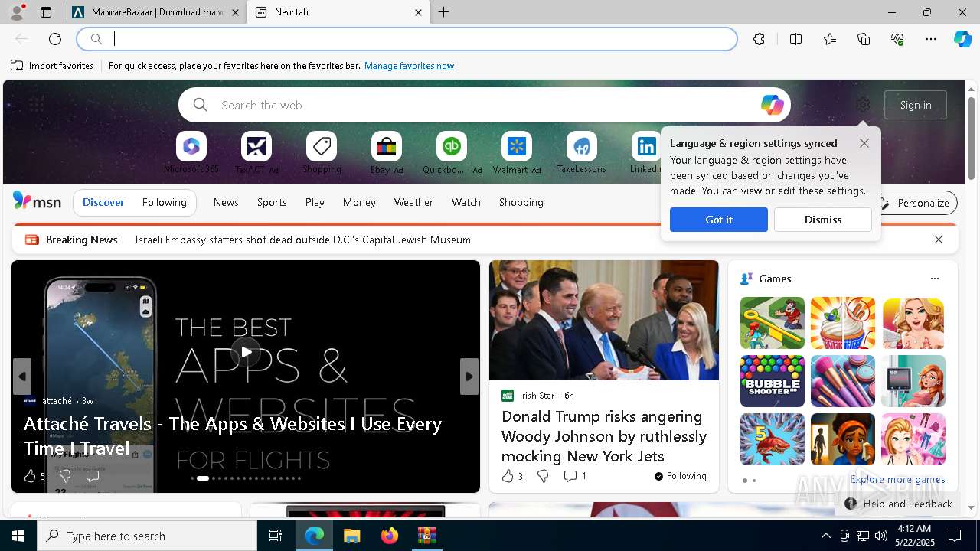
Task: Open the Play menu item
Action: (x=315, y=202)
